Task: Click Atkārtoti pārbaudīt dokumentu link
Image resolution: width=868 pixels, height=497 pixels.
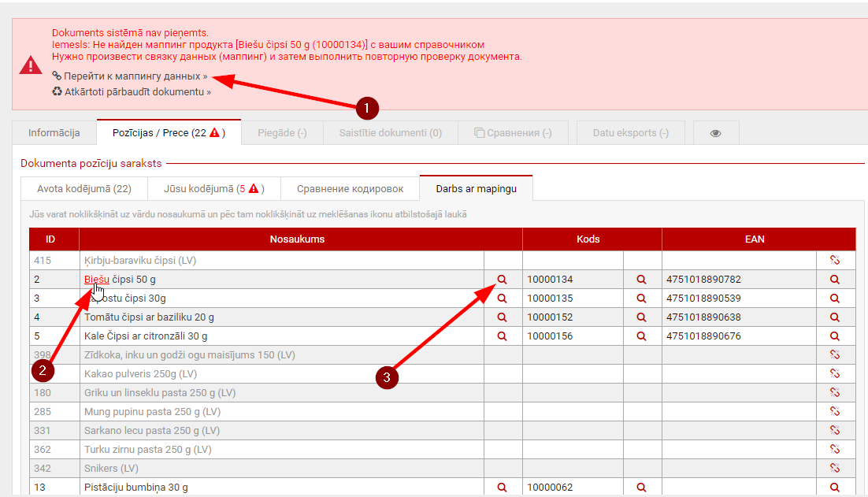Action: coord(137,92)
